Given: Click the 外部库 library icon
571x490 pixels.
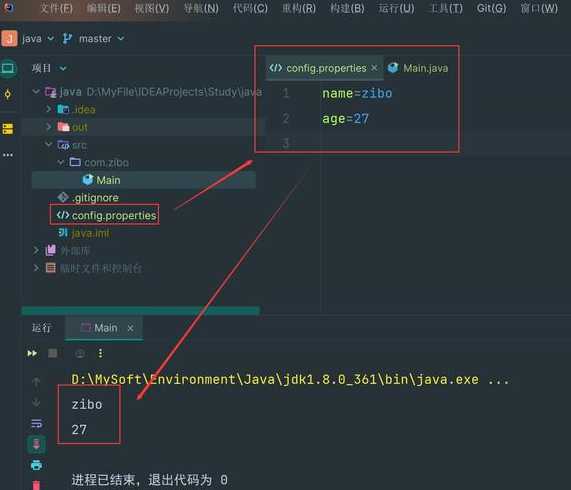Looking at the screenshot, I should click(51, 250).
